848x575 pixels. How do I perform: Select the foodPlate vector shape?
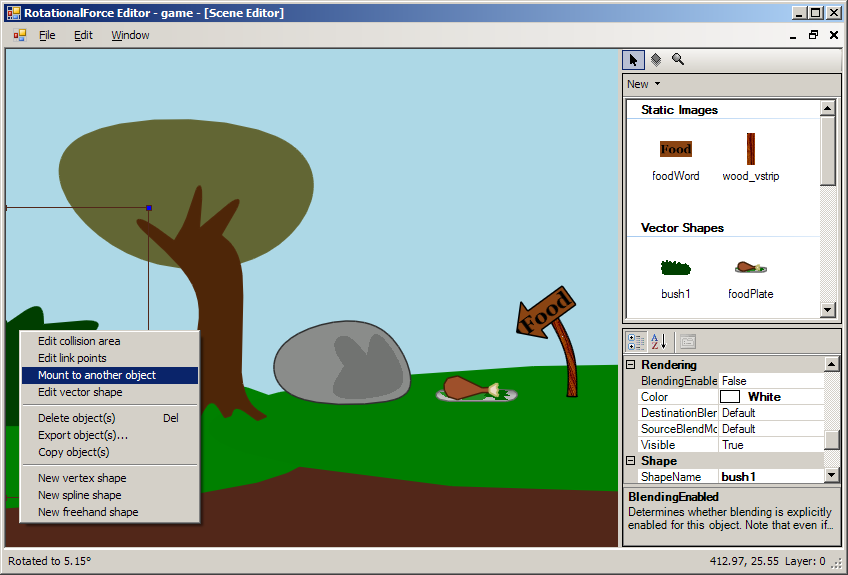(x=750, y=268)
